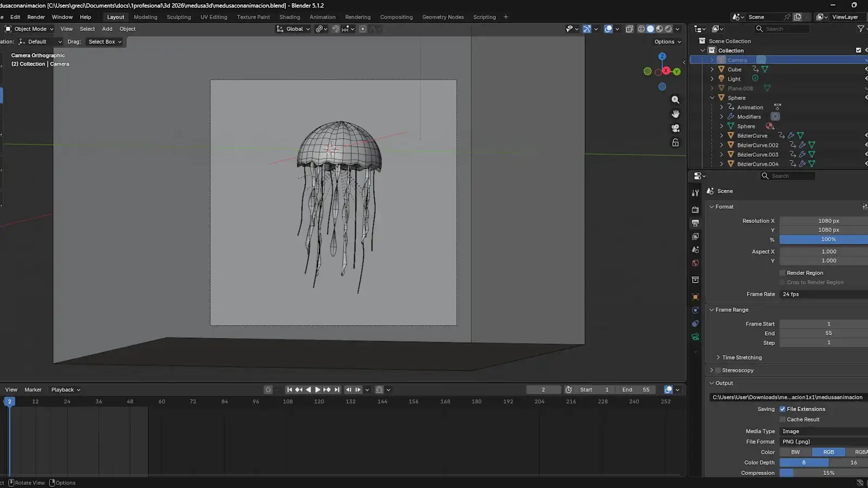Select BW color mode
The width and height of the screenshot is (868, 488).
(795, 452)
